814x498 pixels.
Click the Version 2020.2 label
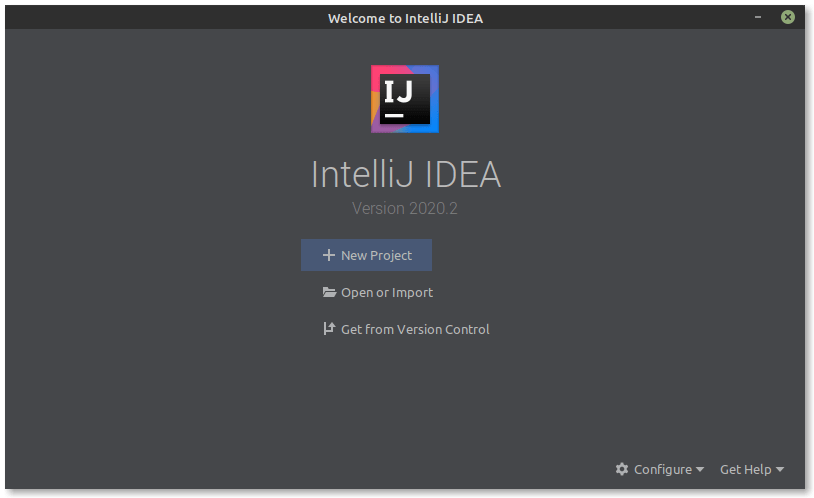coord(405,209)
